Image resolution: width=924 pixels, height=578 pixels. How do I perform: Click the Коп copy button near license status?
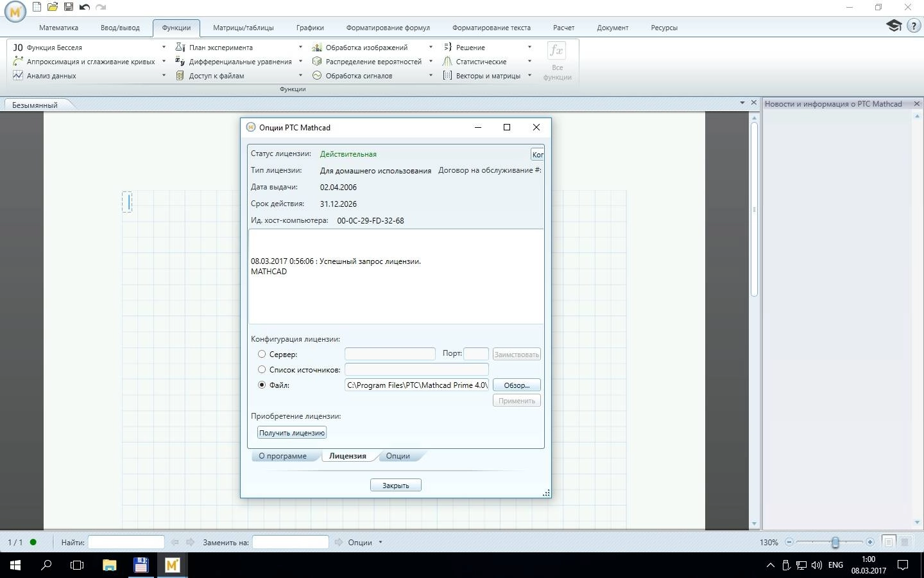538,154
